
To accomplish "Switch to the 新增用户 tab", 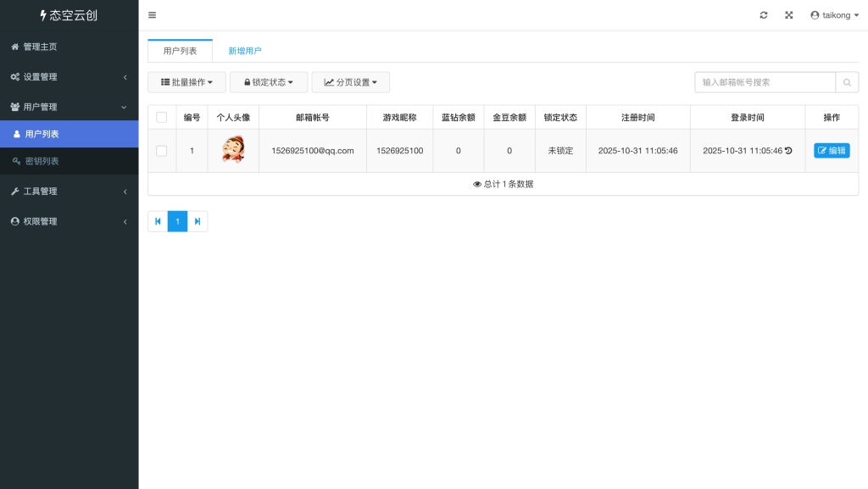I will tap(246, 51).
